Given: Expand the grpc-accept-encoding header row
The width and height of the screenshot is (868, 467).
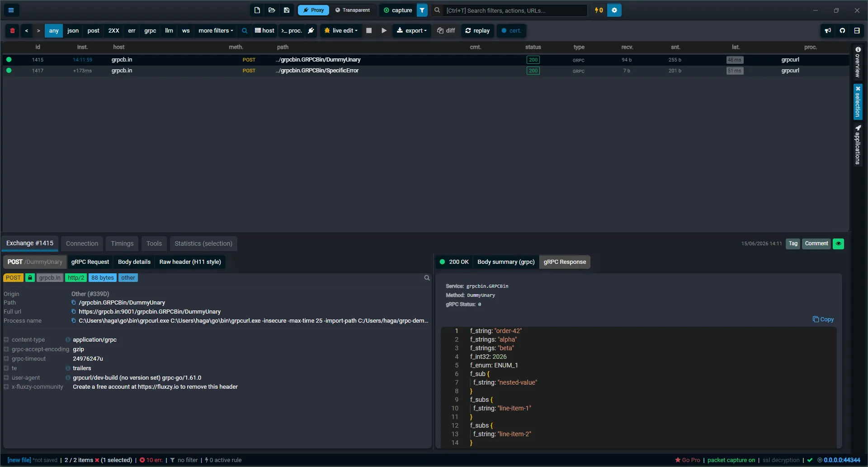Looking at the screenshot, I should [x=6, y=349].
